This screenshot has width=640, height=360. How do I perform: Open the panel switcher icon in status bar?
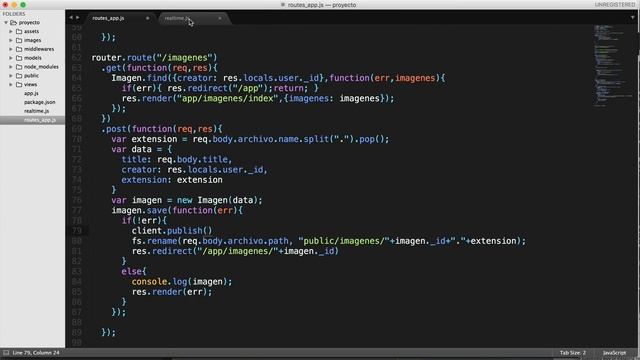6,353
